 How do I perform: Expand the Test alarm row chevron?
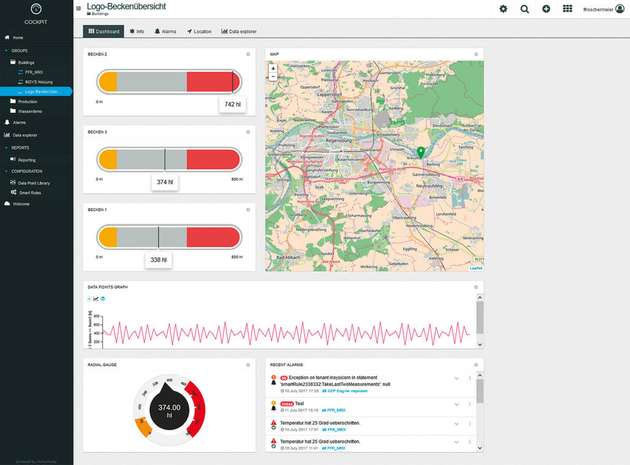click(456, 404)
